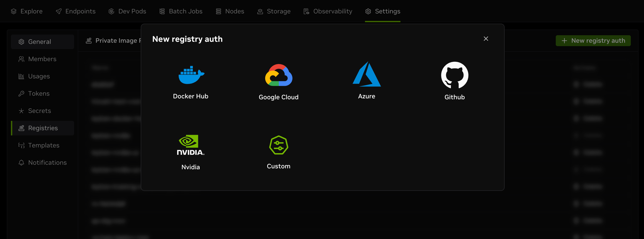Click the Private Image heading icon
644x239 pixels.
point(89,40)
